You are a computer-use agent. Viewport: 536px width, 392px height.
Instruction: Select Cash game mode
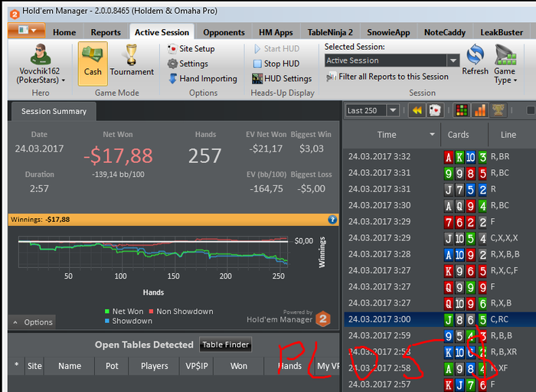(93, 64)
